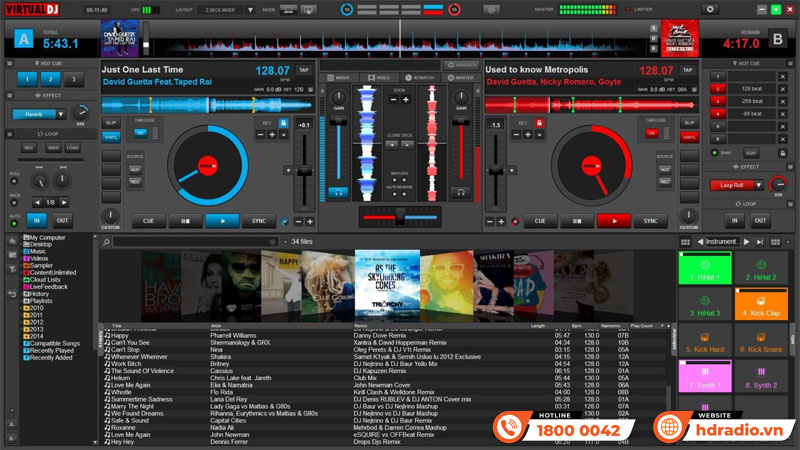Toggle deck A loop ROLL radio
800x450 pixels.
14,181
